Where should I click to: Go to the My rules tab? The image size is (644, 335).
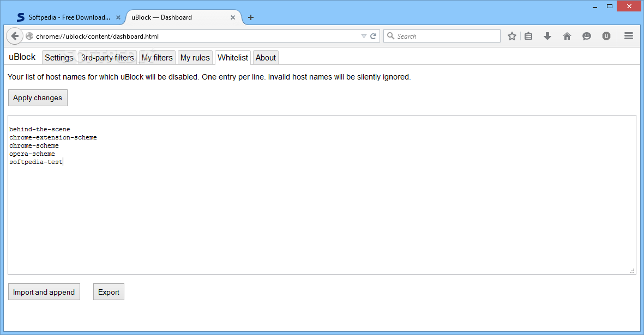point(195,58)
